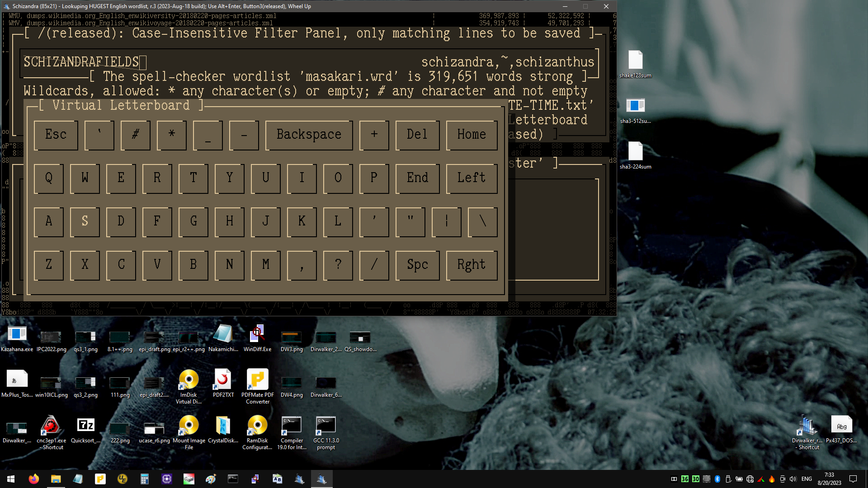Viewport: 868px width, 488px height.
Task: Open the Quicksort 7z archive icon
Action: (85, 431)
